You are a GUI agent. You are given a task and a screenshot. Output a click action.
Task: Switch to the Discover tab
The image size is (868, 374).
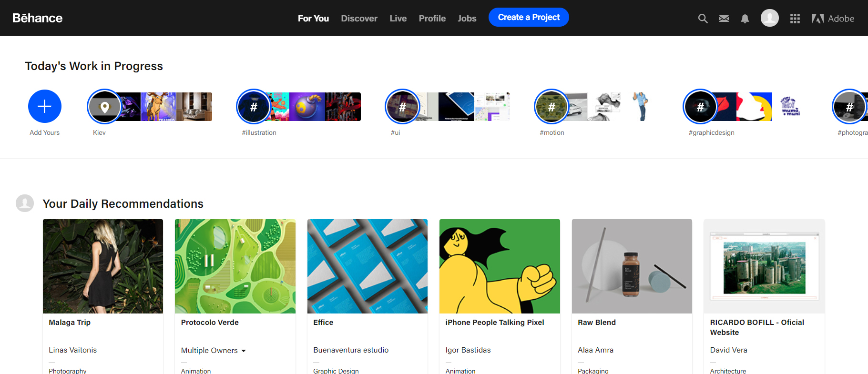tap(359, 19)
